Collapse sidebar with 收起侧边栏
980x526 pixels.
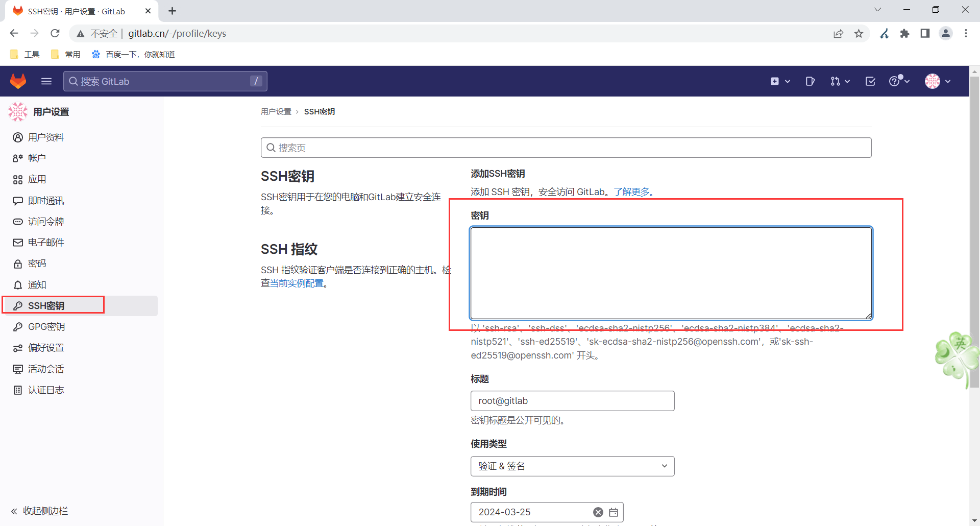click(40, 511)
